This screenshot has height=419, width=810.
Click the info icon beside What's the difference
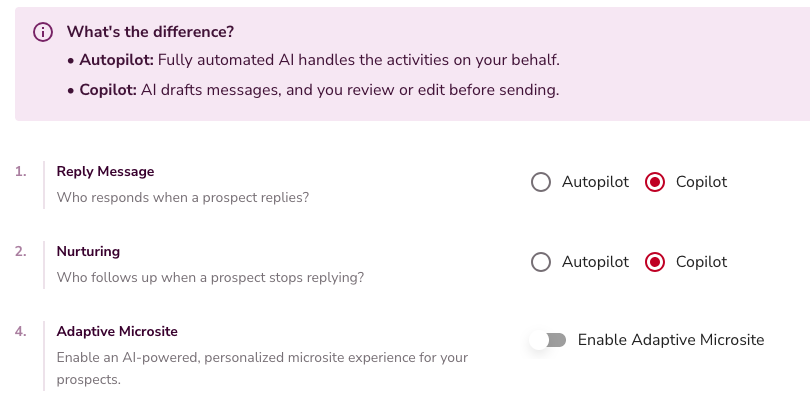43,32
